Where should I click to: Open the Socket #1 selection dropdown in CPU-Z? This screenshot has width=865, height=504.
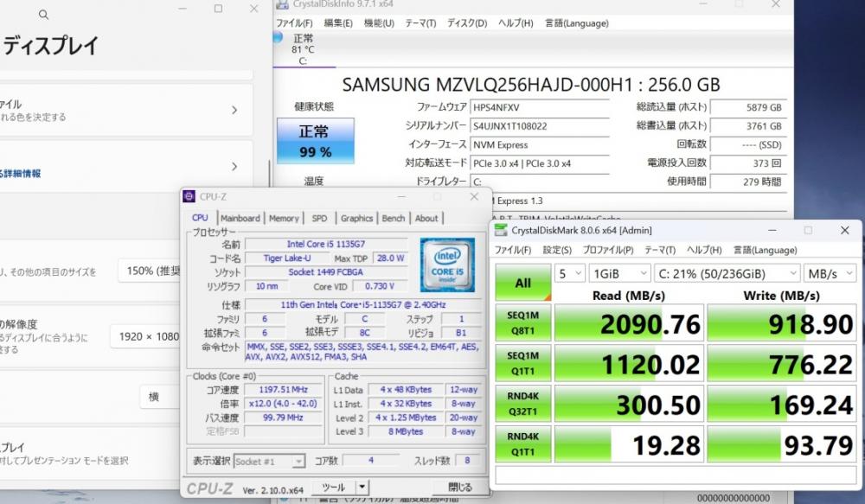pyautogui.click(x=269, y=461)
